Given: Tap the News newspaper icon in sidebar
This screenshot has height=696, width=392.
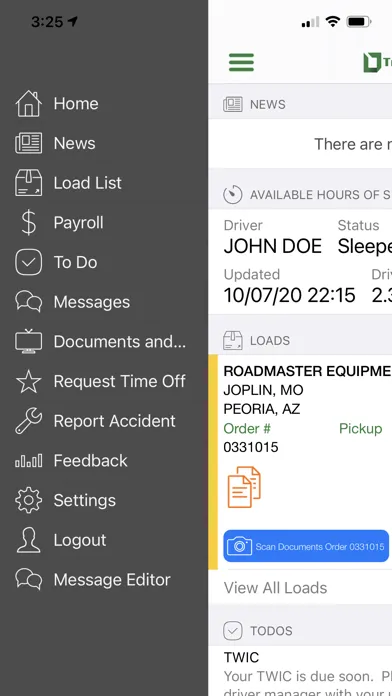Looking at the screenshot, I should point(28,143).
